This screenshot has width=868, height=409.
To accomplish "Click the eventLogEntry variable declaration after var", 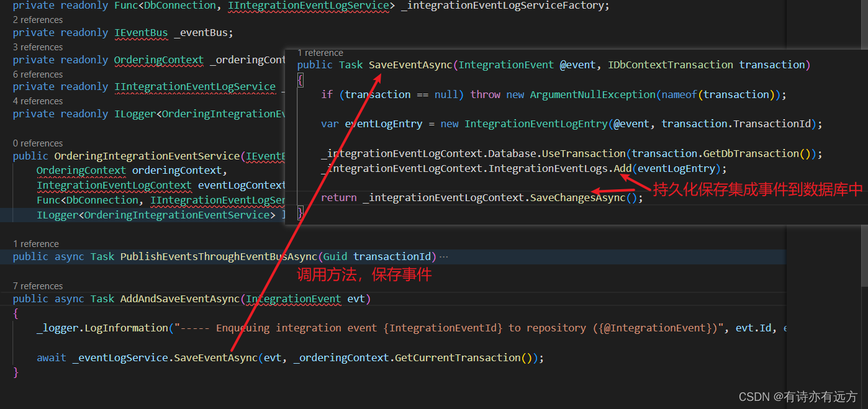I will click(384, 124).
